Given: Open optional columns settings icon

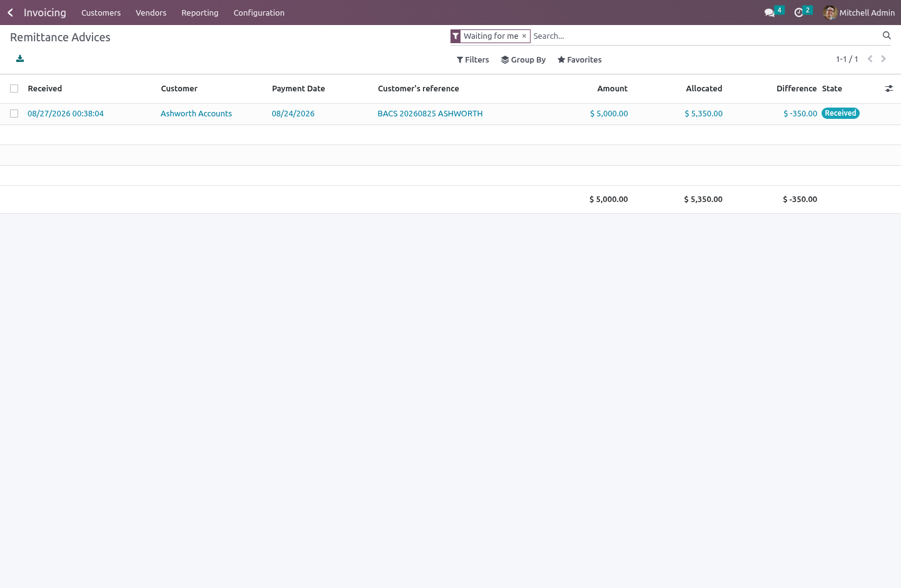Looking at the screenshot, I should (x=889, y=89).
